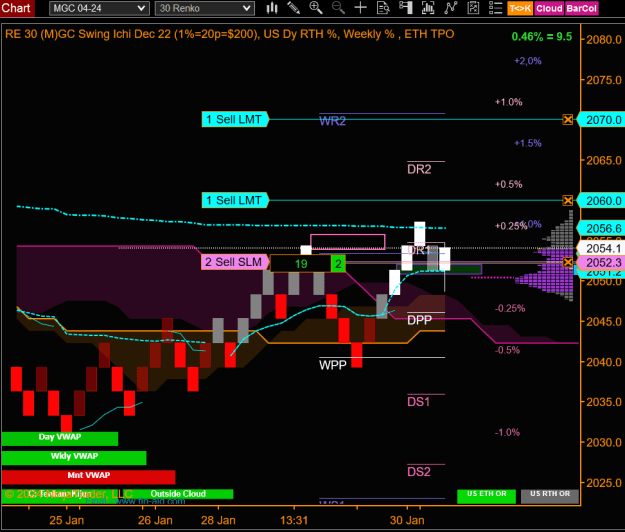Toggle the T<>K button
625x532 pixels.
point(520,8)
